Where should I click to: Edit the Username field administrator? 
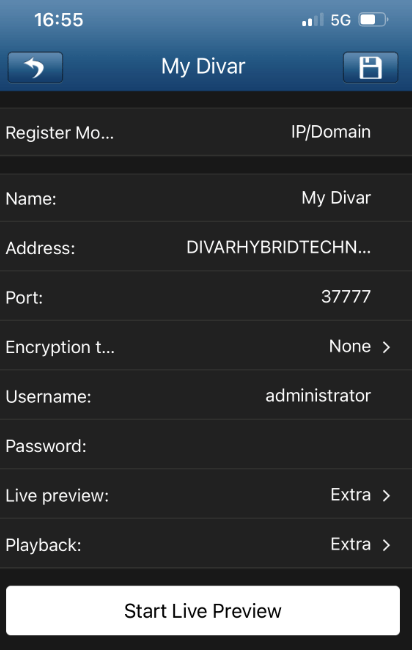click(206, 396)
